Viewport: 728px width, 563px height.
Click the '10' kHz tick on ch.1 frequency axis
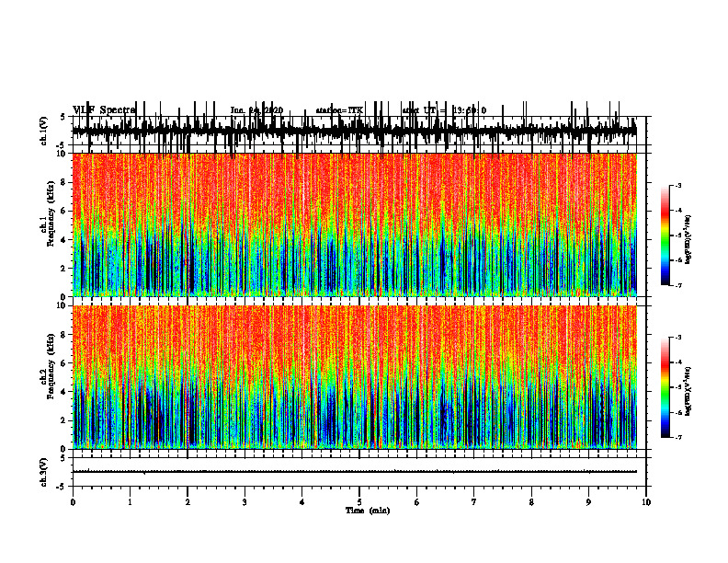tap(62, 154)
